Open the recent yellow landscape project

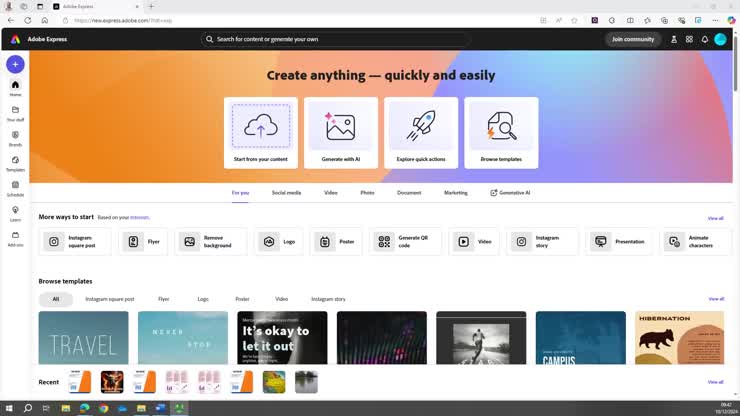274,382
